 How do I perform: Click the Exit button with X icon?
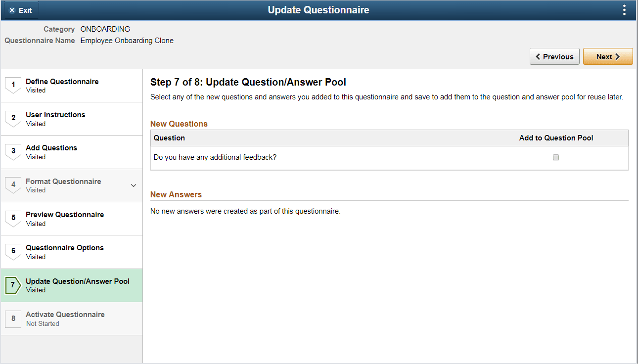point(20,9)
